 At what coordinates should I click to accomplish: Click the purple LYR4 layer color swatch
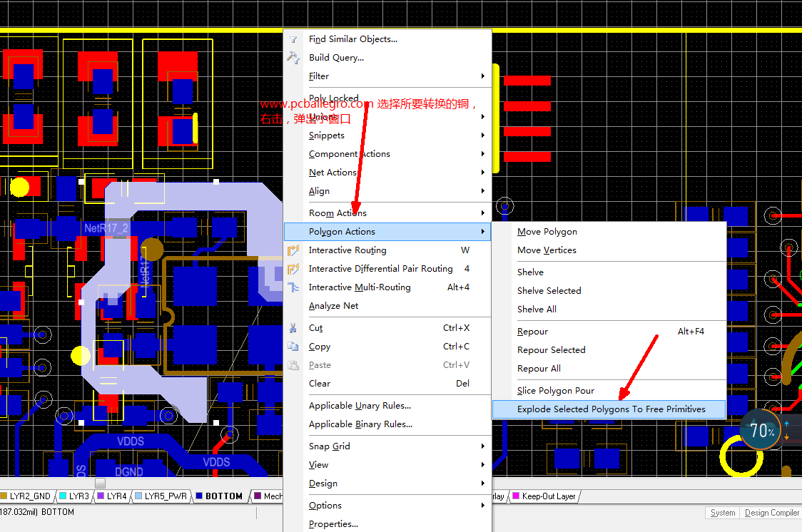tap(101, 496)
